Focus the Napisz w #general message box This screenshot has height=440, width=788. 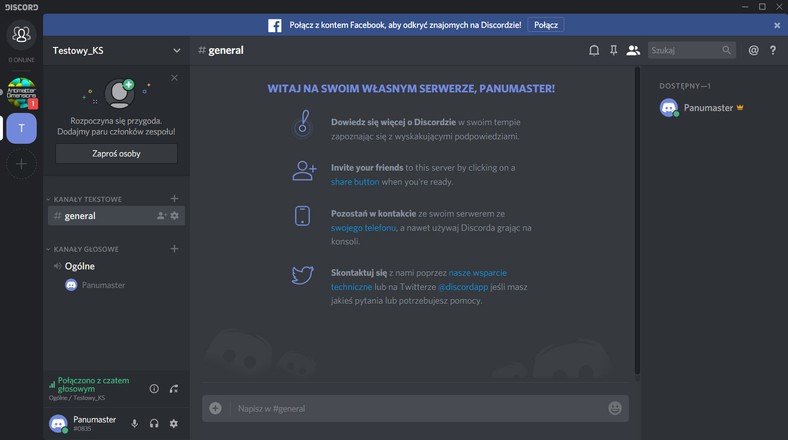point(417,408)
